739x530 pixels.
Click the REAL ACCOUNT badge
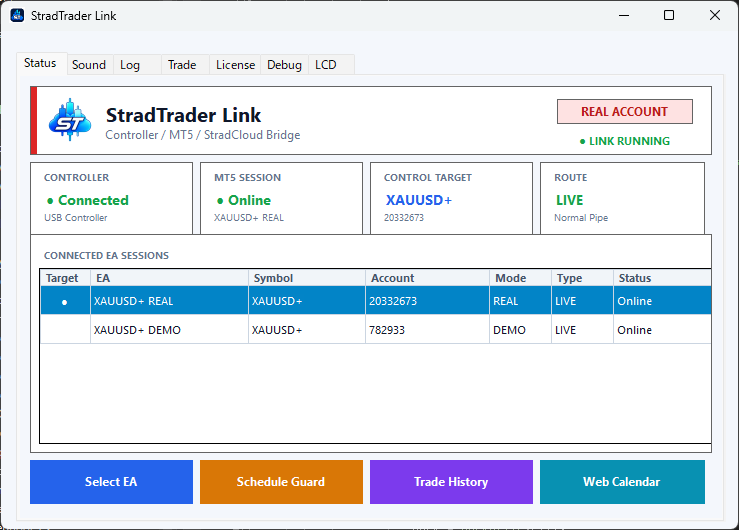tap(624, 112)
